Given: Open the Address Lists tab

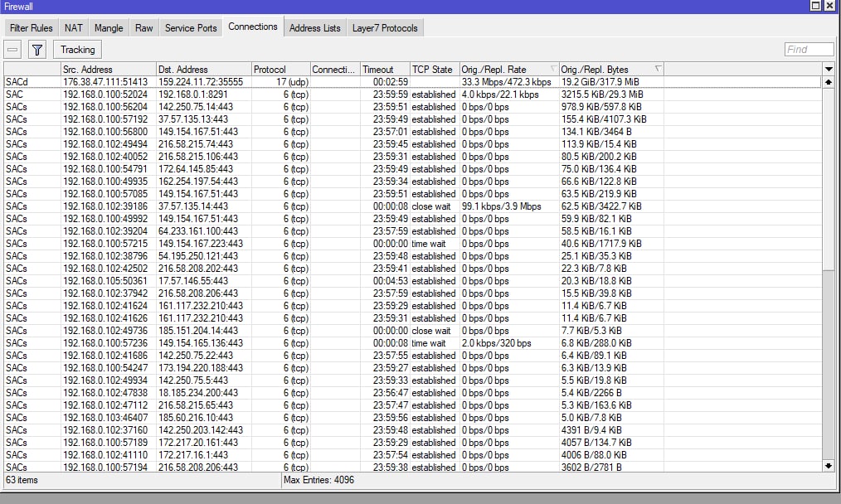Looking at the screenshot, I should tap(315, 28).
